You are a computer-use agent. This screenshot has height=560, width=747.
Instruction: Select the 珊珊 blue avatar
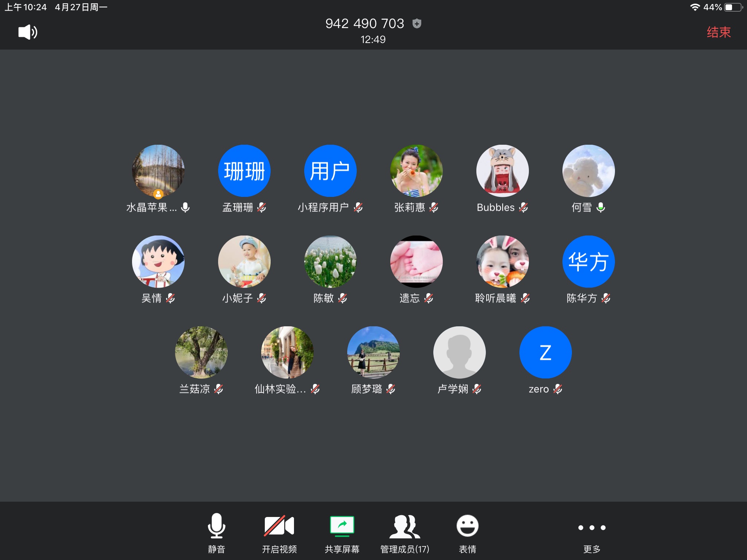click(x=244, y=171)
